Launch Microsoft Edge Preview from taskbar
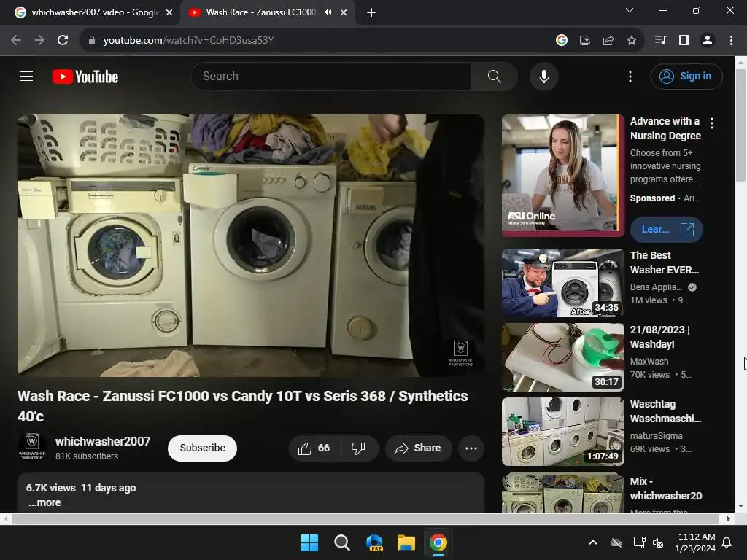This screenshot has height=560, width=747. pos(374,542)
